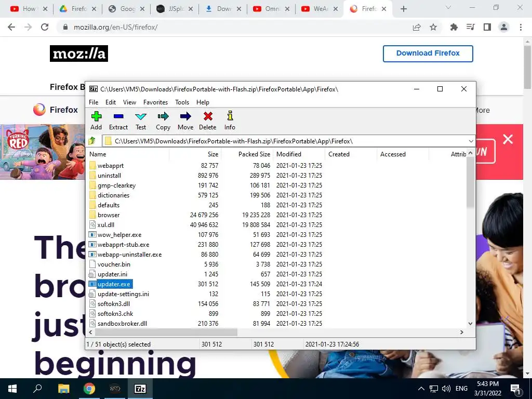Open Windows taskbar search
Image resolution: width=532 pixels, height=399 pixels.
tap(37, 388)
